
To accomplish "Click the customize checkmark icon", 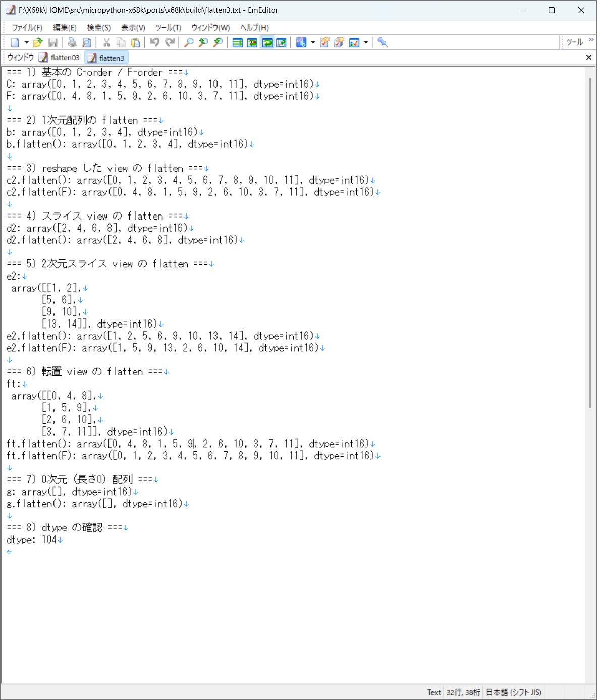I will (354, 43).
